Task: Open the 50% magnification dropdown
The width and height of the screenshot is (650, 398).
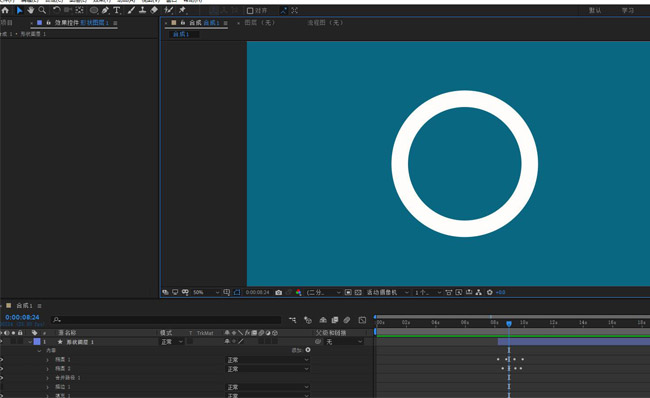Action: 206,292
